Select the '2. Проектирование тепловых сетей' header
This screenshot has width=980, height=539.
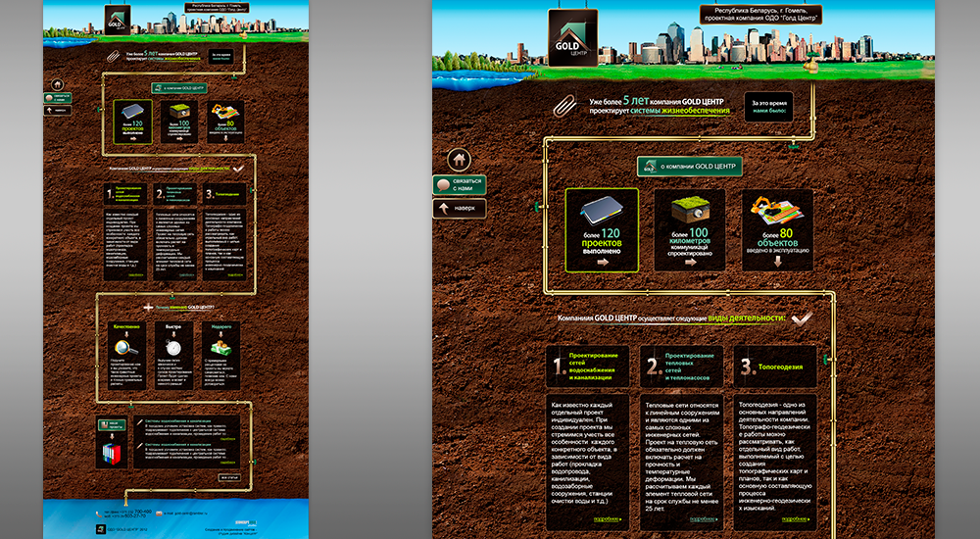[x=681, y=367]
